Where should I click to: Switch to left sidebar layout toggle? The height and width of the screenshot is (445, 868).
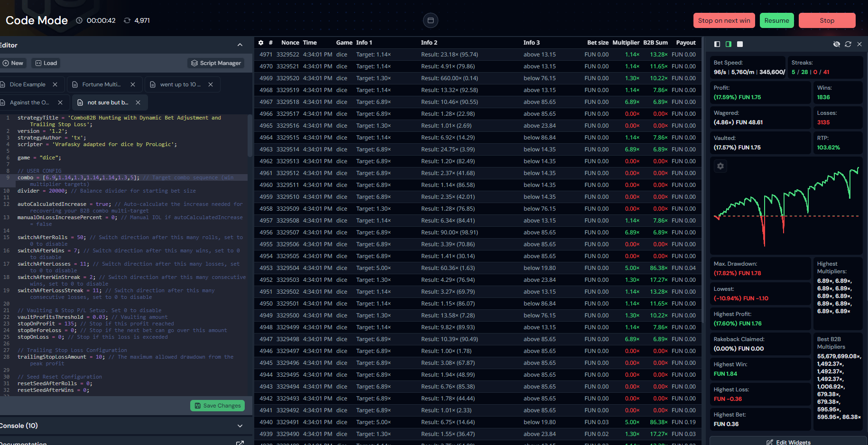click(717, 44)
